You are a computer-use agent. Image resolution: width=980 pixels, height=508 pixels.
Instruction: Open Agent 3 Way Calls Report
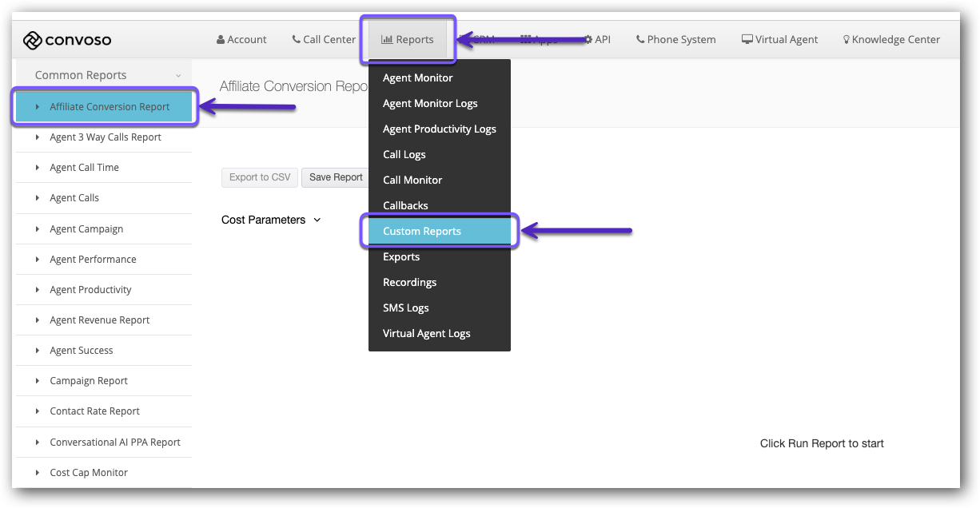click(x=104, y=137)
